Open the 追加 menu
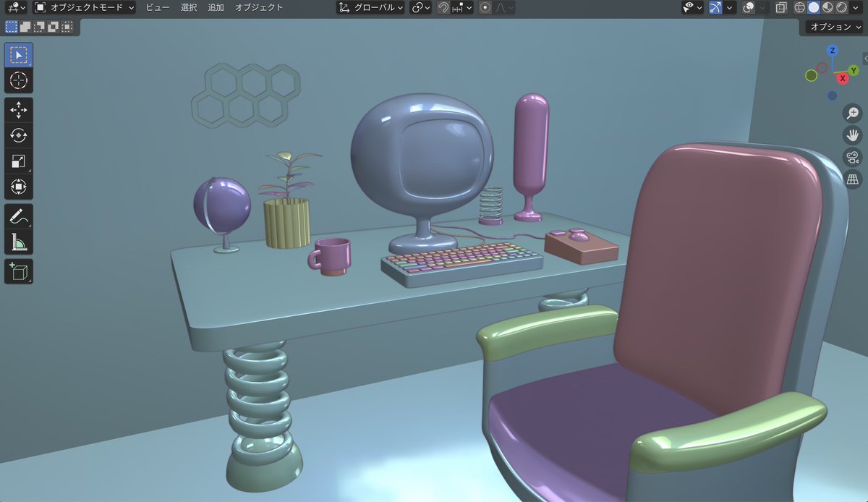This screenshot has width=868, height=502. [x=216, y=7]
